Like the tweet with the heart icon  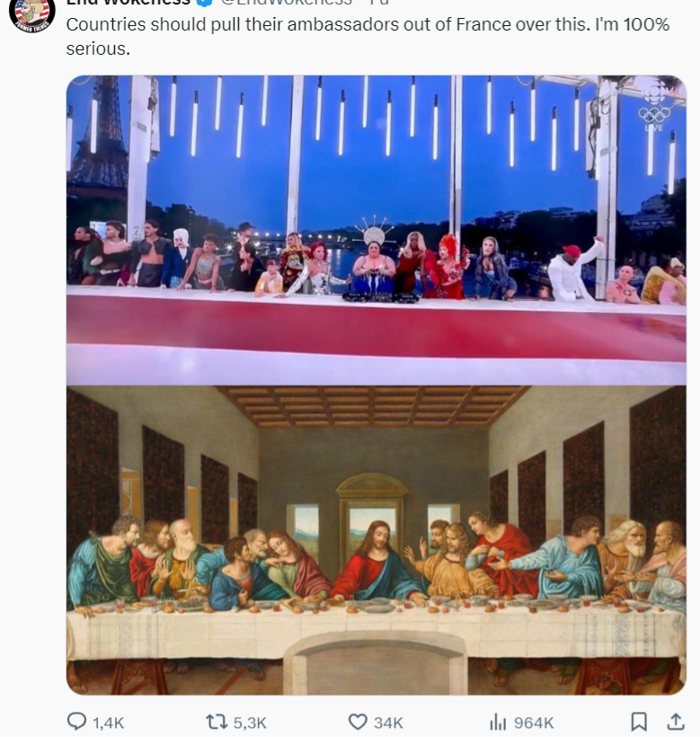[x=358, y=722]
